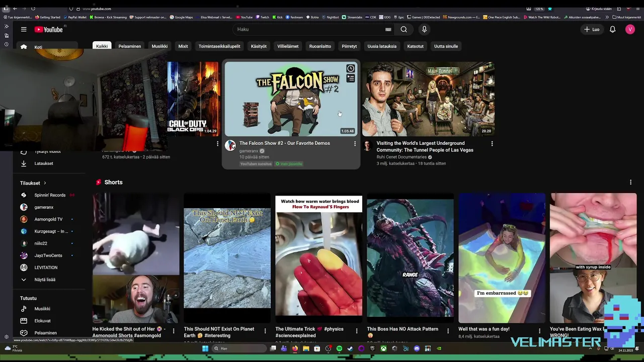
Task: Open File Explorer from the taskbar
Action: point(306,348)
